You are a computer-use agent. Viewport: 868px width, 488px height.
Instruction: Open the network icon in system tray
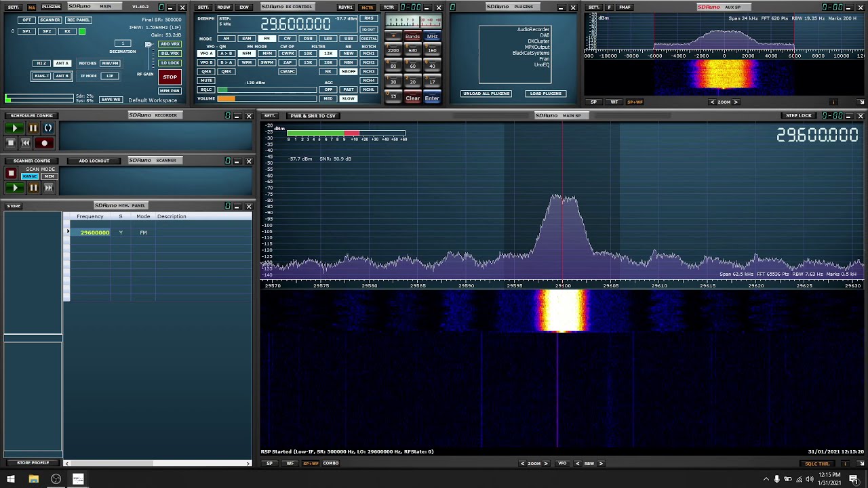point(798,479)
